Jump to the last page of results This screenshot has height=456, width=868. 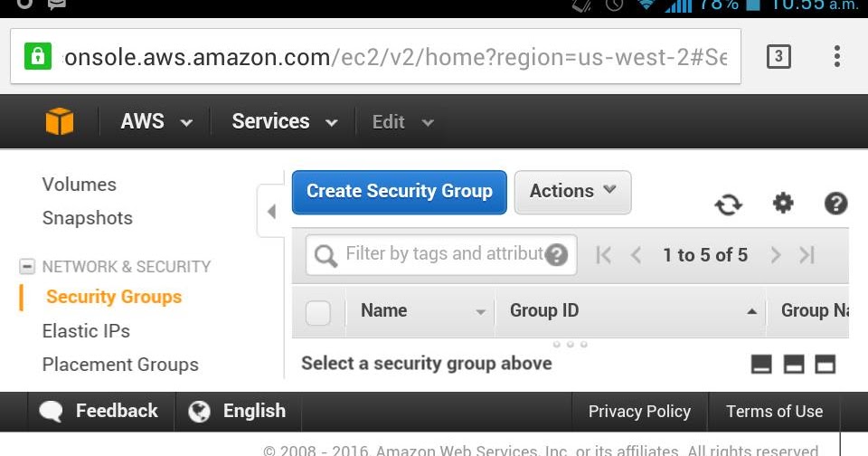pos(807,255)
